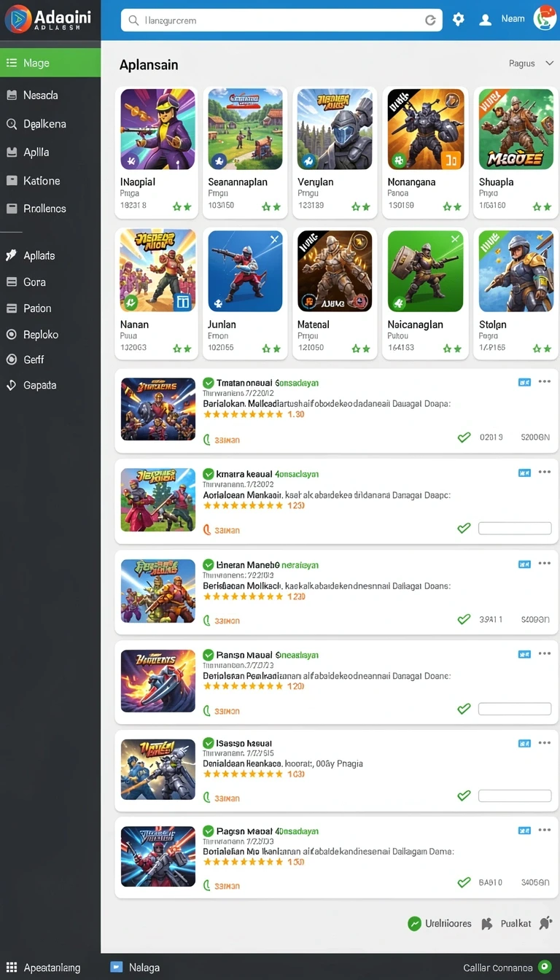The width and height of the screenshot is (560, 980).
Task: Open the three-dot menu of the Eneran Manebo row
Action: (x=544, y=564)
